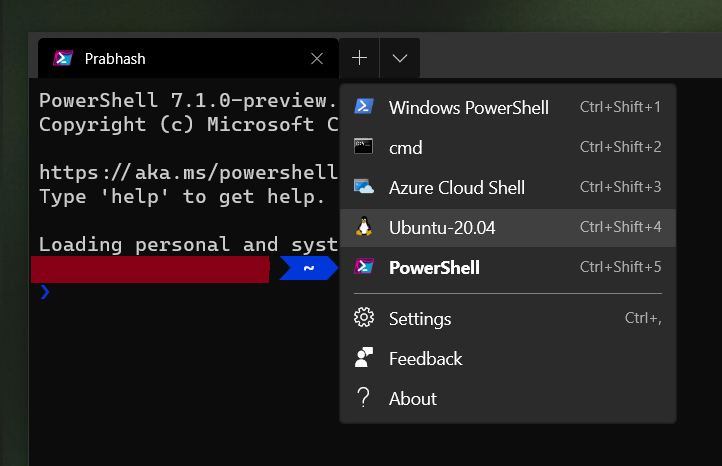Open Azure Cloud Shell profile

point(508,187)
